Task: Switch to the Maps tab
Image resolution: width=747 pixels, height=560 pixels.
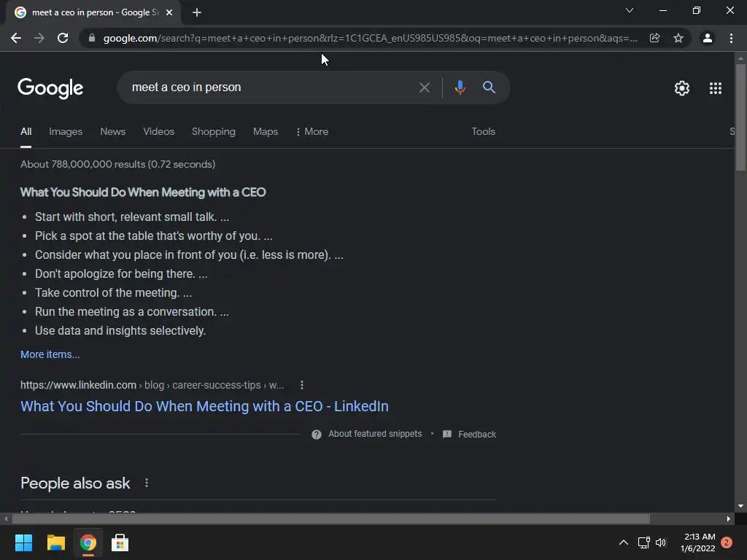Action: [266, 131]
